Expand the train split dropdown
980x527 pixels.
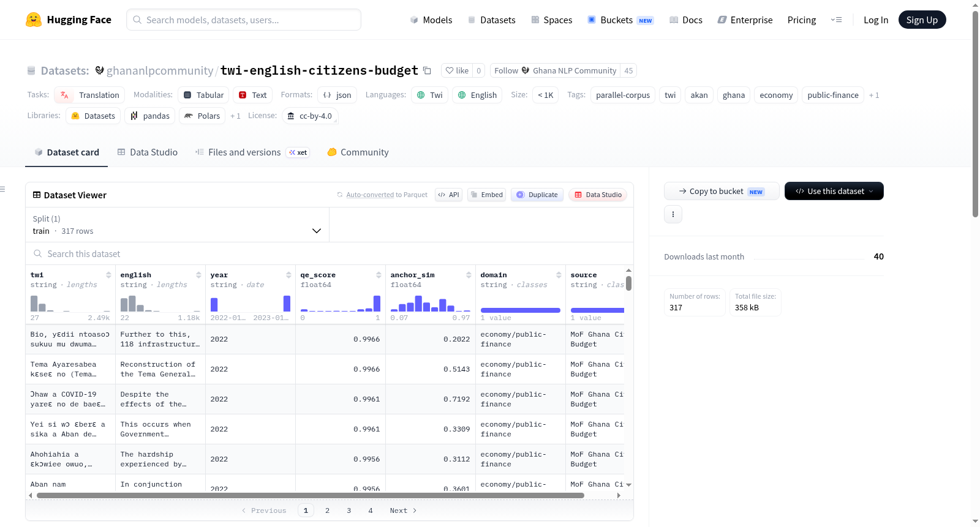(177, 225)
